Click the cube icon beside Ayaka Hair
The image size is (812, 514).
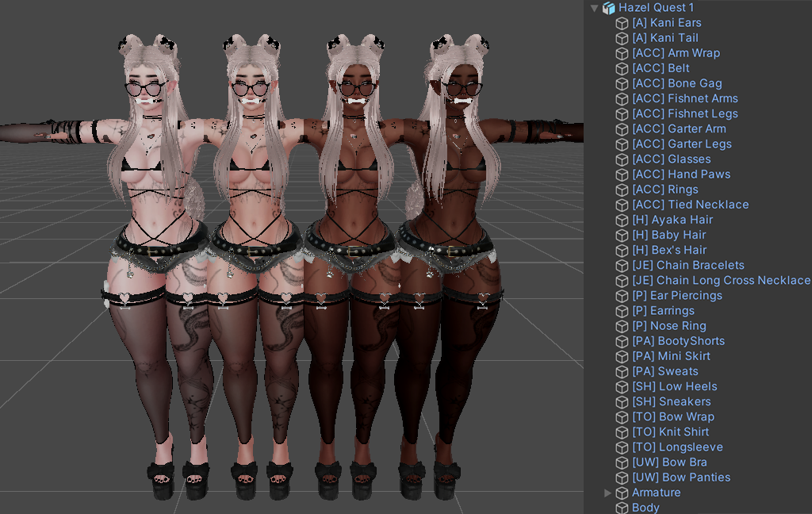coord(622,221)
